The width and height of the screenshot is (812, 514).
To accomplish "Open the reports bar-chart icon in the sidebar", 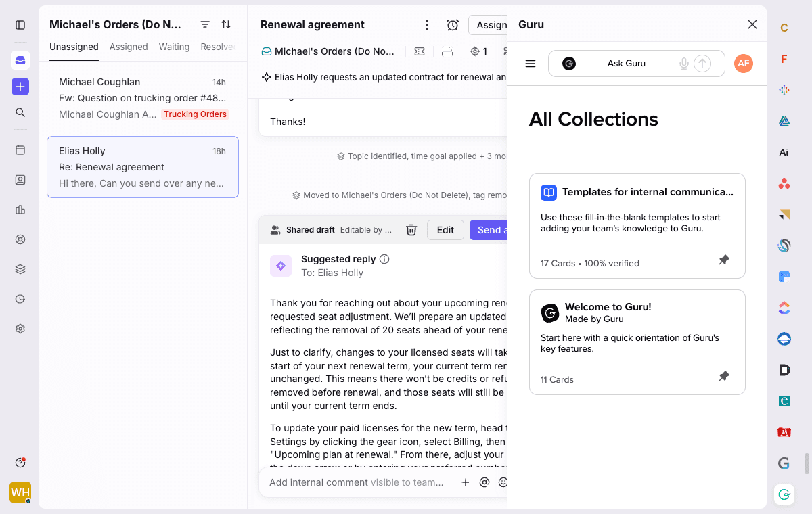I will pyautogui.click(x=20, y=210).
